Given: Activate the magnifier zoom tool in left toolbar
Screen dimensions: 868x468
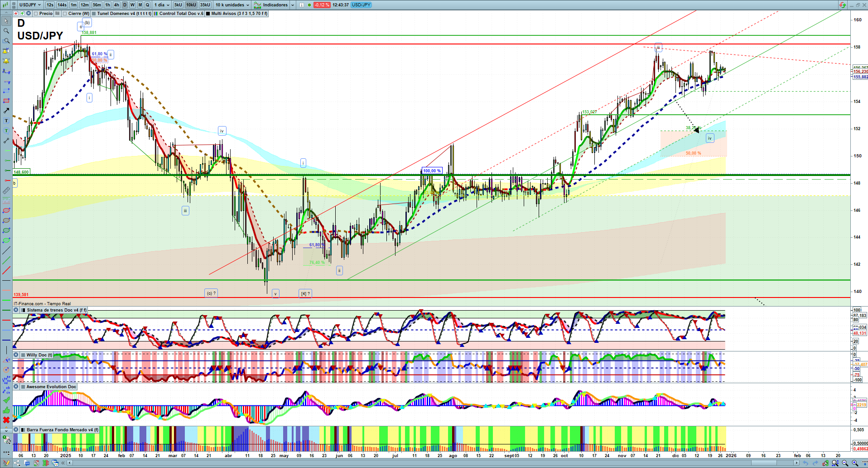Looking at the screenshot, I should [x=6, y=31].
